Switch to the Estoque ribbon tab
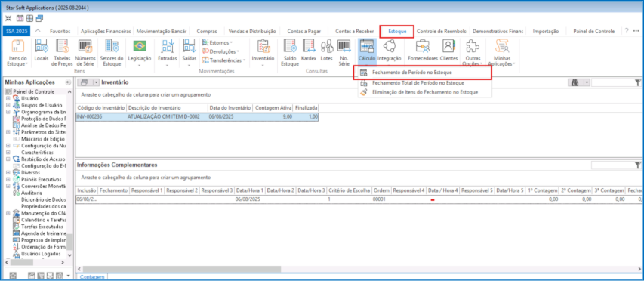The image size is (644, 281). coord(397,31)
